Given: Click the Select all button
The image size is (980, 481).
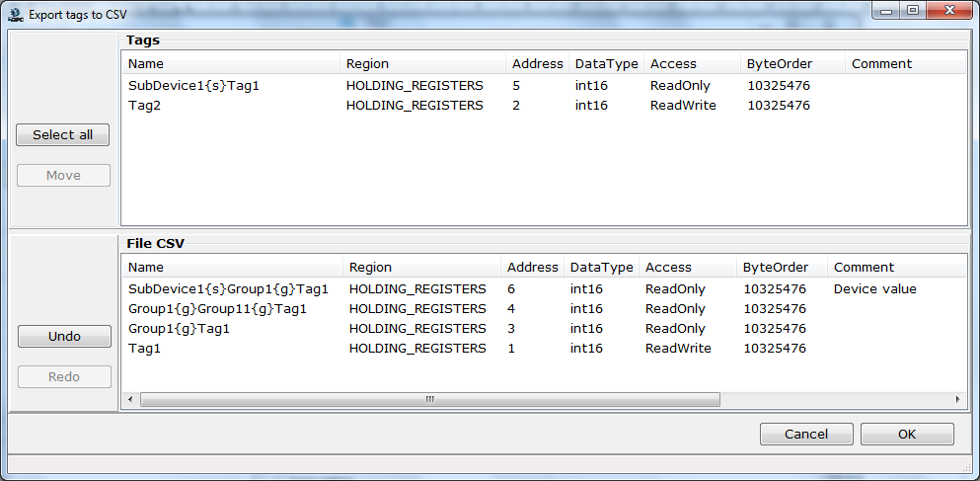Looking at the screenshot, I should pyautogui.click(x=62, y=135).
